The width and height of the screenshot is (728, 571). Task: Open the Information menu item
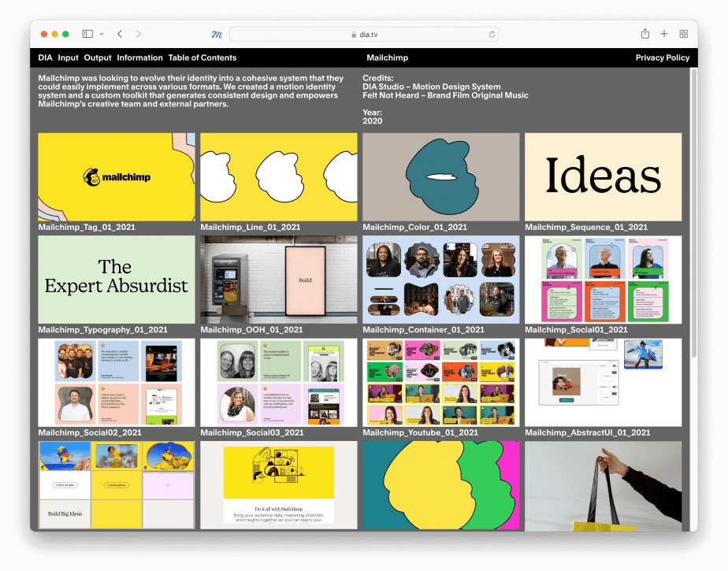(x=139, y=57)
